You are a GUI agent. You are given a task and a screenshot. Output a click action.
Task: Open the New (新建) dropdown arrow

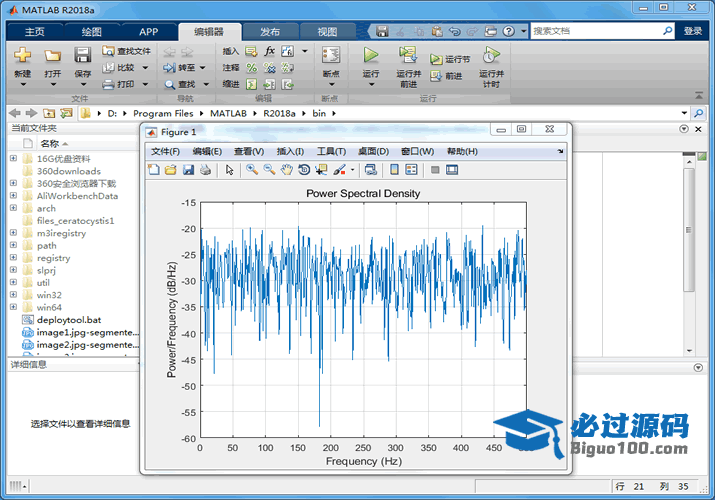tap(23, 84)
